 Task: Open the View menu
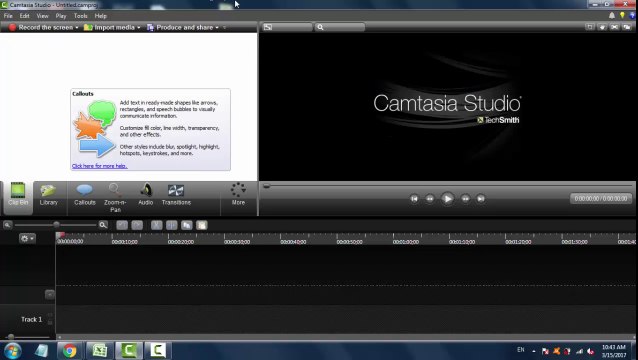[x=42, y=16]
